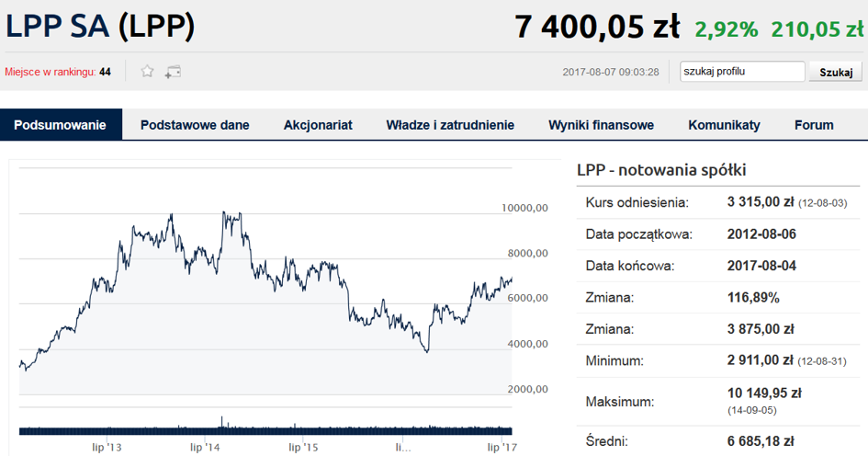Viewport: 868px width, 456px height.
Task: Add LPP to favorites with star icon
Action: (147, 72)
